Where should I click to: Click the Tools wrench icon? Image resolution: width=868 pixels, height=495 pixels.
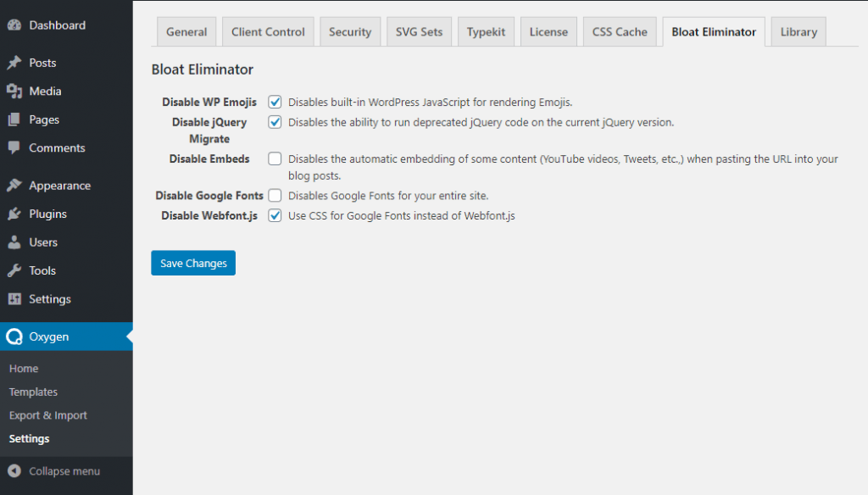coord(14,271)
